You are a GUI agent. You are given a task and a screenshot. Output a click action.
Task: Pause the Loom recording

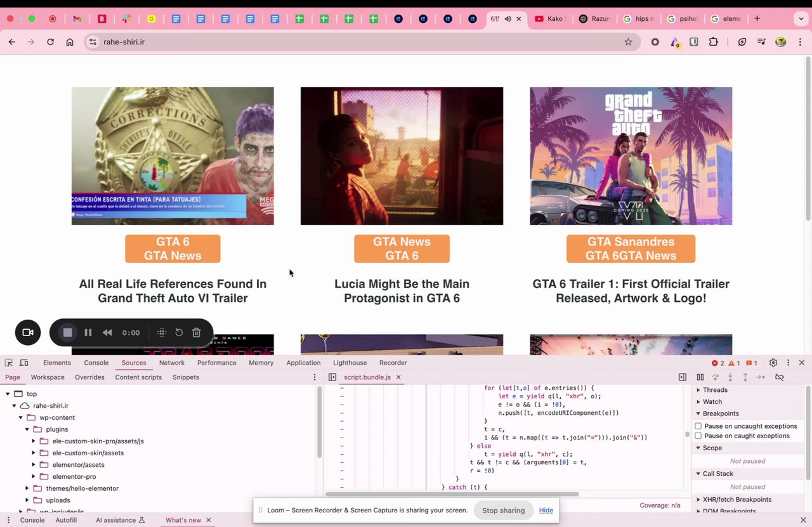tap(88, 332)
